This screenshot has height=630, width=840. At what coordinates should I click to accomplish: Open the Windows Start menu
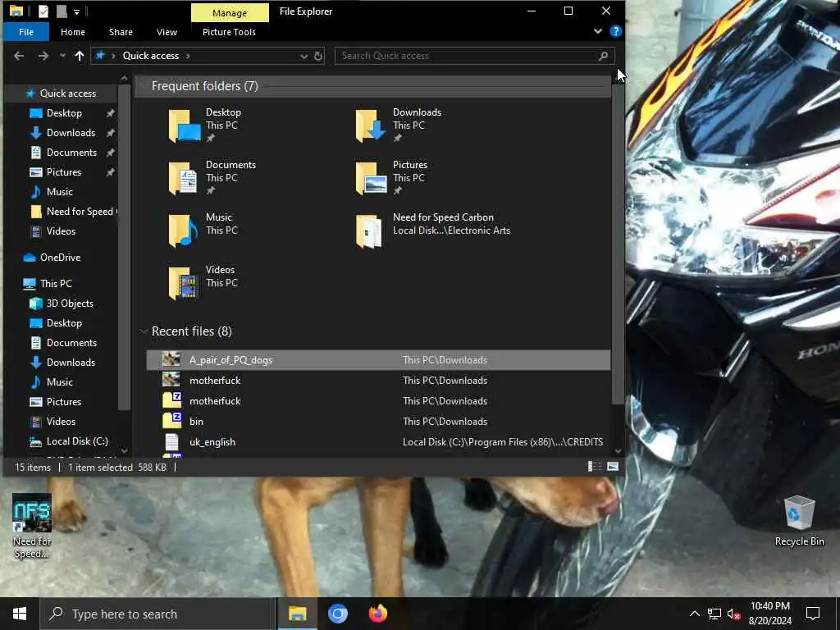coord(20,614)
